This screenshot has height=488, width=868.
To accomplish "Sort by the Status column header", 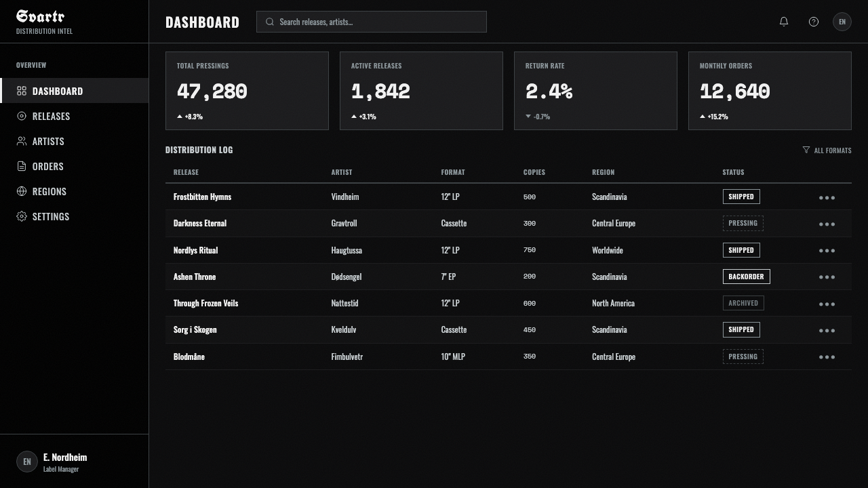I will 733,172.
